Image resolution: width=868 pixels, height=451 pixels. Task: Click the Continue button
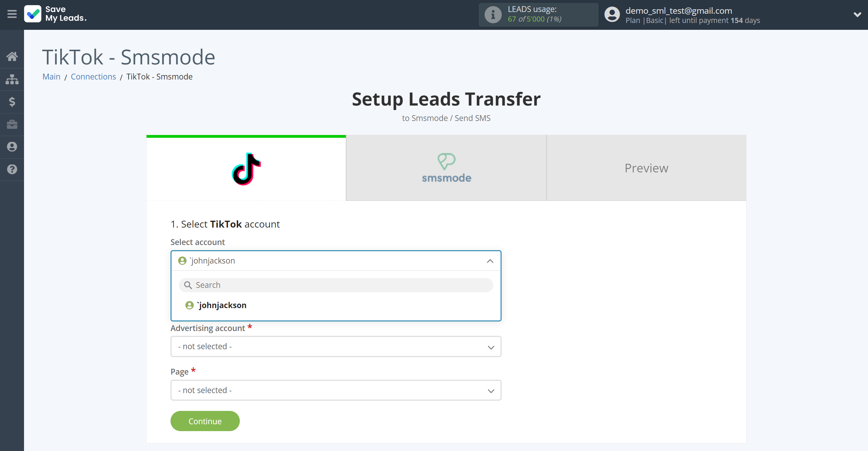click(205, 420)
